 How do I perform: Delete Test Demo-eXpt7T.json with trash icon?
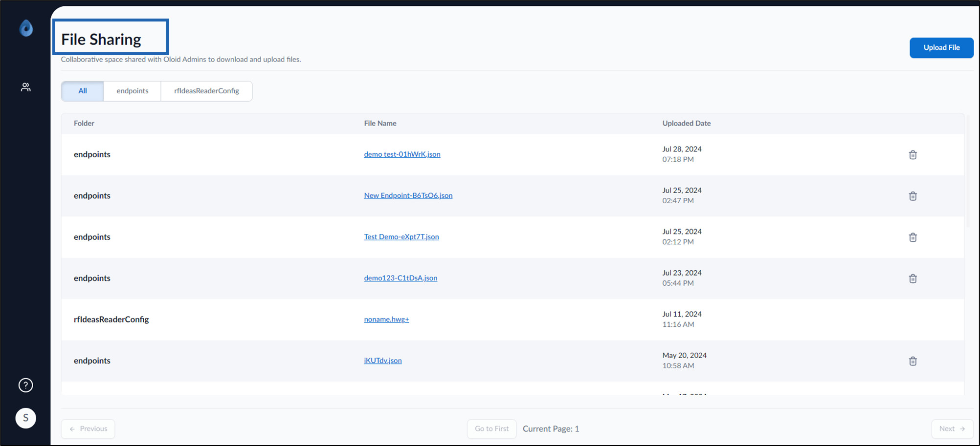click(x=913, y=237)
